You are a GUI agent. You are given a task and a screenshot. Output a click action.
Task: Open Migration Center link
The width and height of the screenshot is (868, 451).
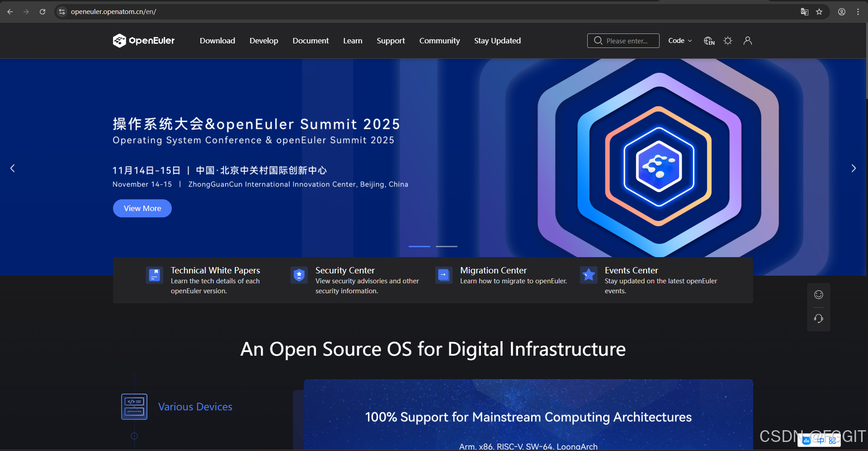point(493,270)
